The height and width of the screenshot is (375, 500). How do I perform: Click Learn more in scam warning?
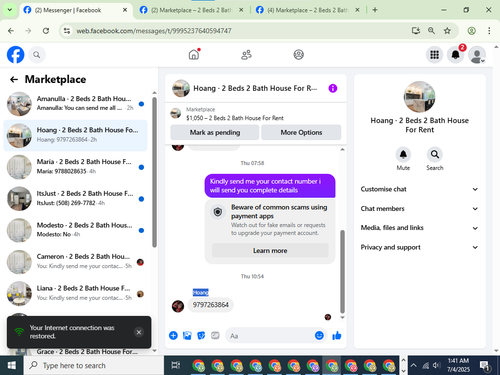click(x=270, y=251)
